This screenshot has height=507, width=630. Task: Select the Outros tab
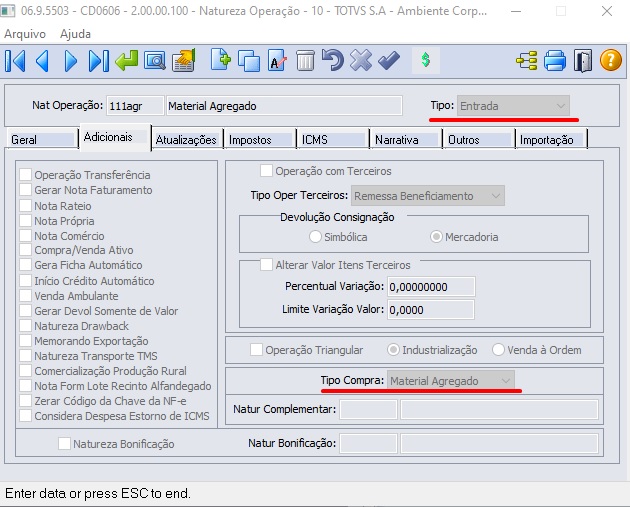coord(479,139)
